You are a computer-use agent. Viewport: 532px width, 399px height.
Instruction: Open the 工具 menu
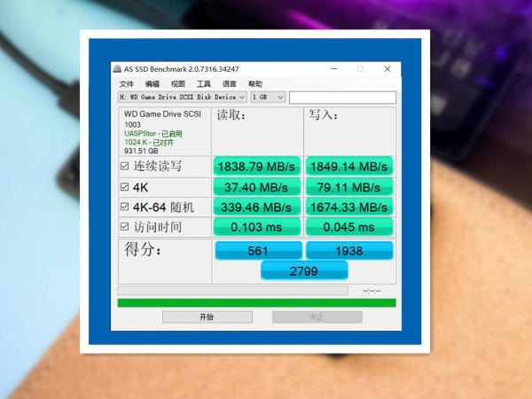click(x=204, y=84)
